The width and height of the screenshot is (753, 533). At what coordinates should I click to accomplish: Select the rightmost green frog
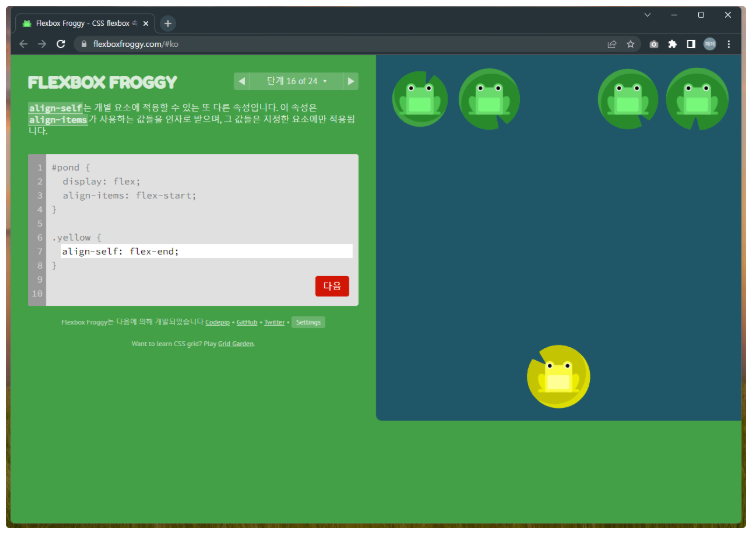pyautogui.click(x=697, y=99)
